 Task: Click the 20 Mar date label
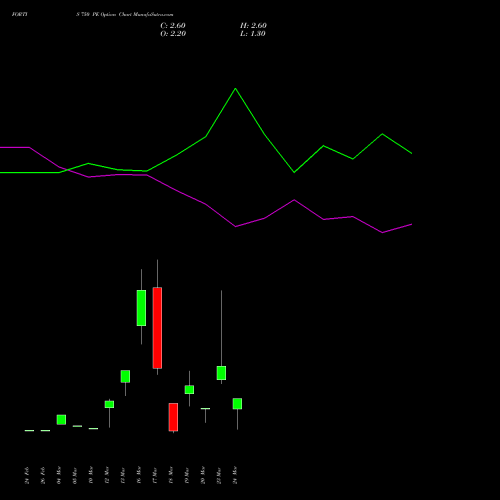click(x=203, y=475)
